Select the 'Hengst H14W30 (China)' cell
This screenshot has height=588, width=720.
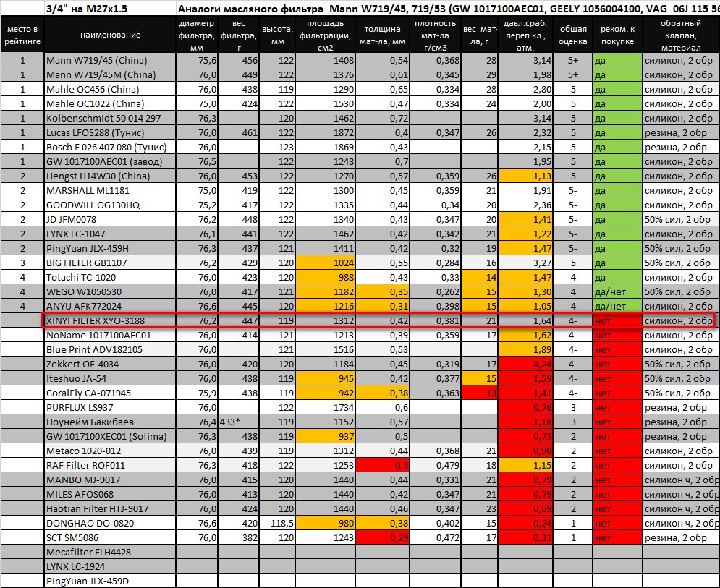[x=110, y=176]
